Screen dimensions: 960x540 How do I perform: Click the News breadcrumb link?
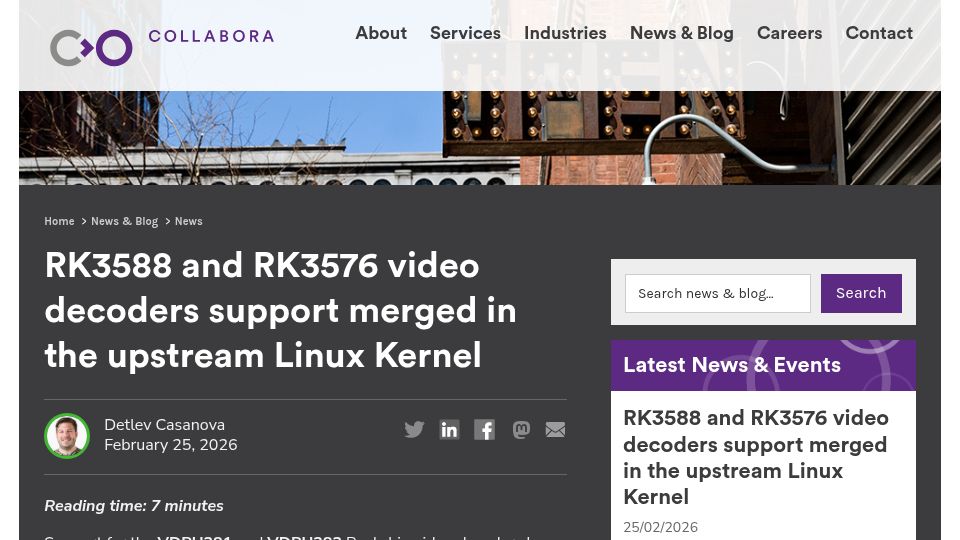point(189,221)
